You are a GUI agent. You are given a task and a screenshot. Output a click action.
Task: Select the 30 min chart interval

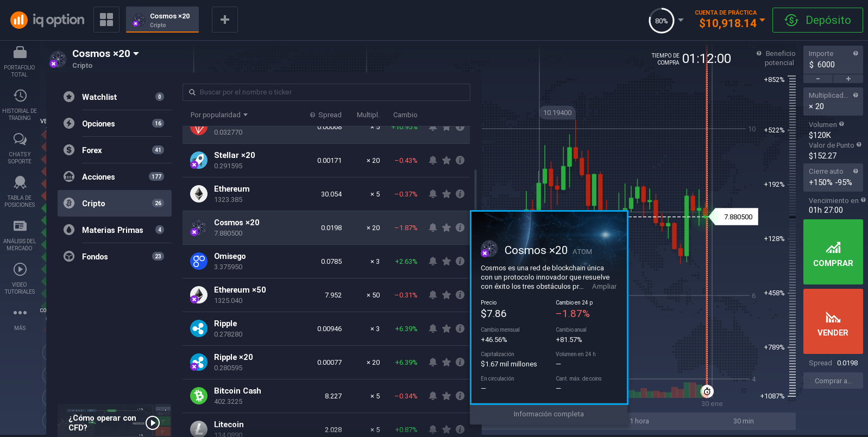pos(743,421)
